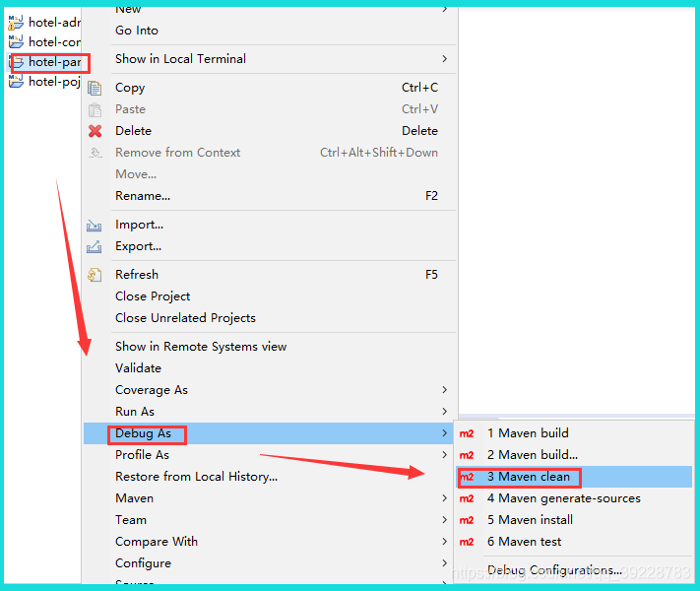Expand the Run As submenu arrow
The width and height of the screenshot is (700, 591).
445,411
